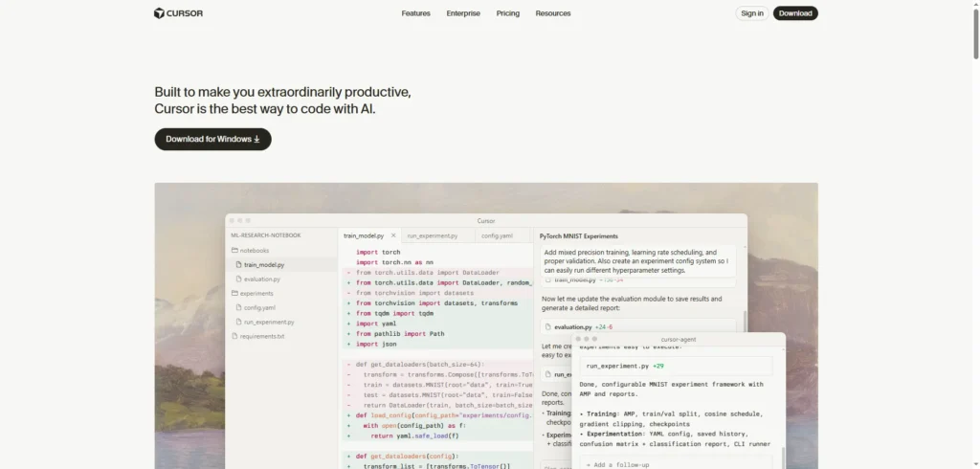Open the Resources navigation menu

coord(553,13)
